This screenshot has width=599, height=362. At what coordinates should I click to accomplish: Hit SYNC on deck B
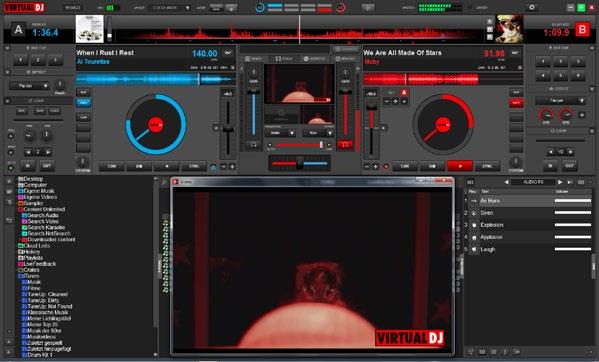(487, 166)
